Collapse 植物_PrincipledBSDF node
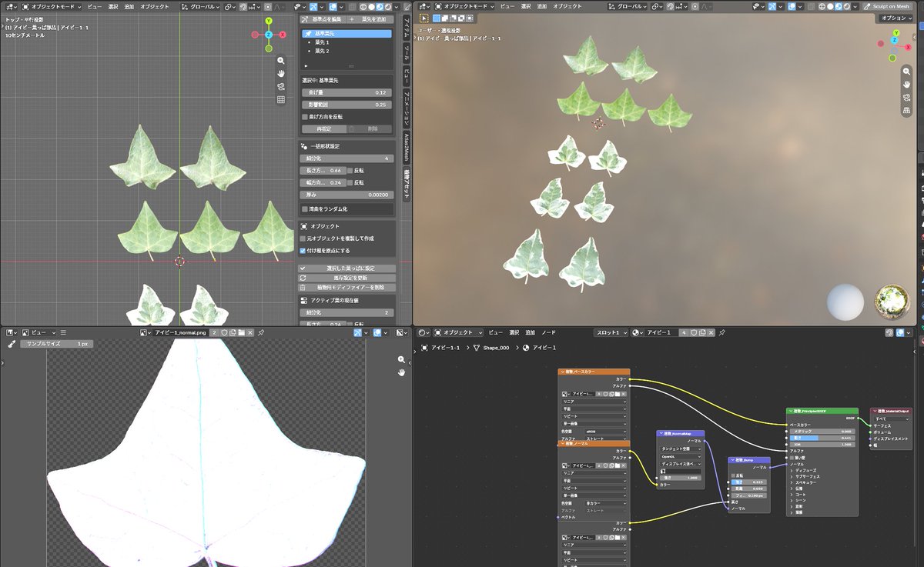 pos(791,411)
